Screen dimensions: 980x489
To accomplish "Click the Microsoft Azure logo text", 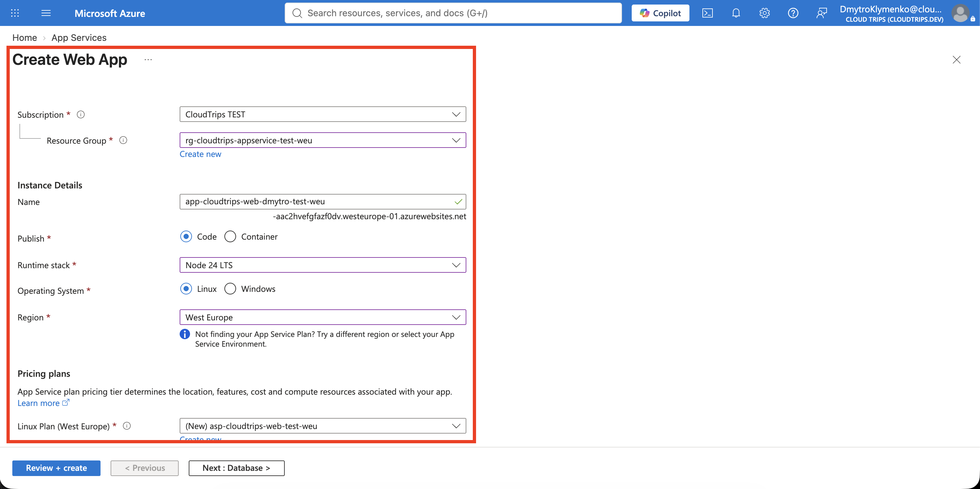I will 110,13.
